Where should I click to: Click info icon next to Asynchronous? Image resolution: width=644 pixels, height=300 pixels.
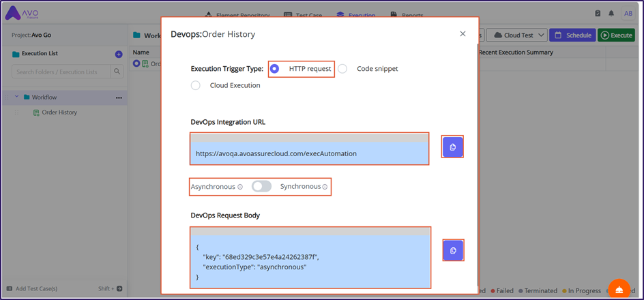[240, 187]
